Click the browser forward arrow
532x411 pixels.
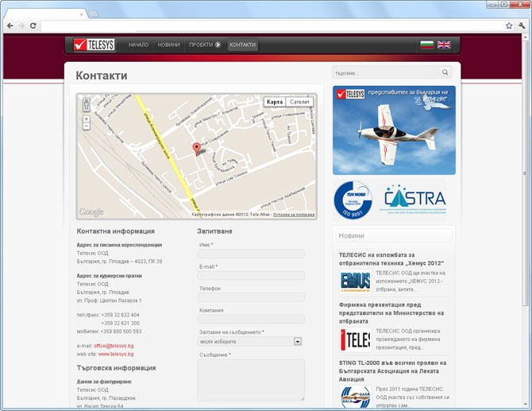[21, 25]
